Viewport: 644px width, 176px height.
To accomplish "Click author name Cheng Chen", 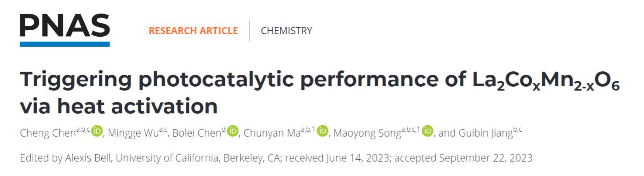I will [48, 134].
